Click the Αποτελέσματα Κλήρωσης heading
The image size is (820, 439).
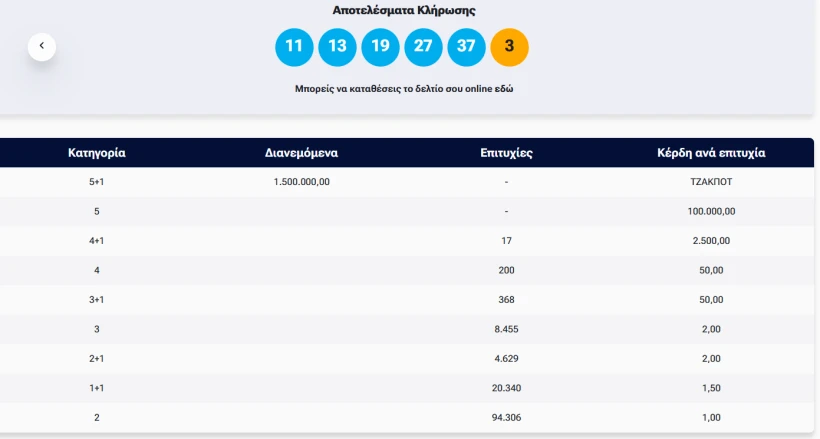pyautogui.click(x=404, y=10)
